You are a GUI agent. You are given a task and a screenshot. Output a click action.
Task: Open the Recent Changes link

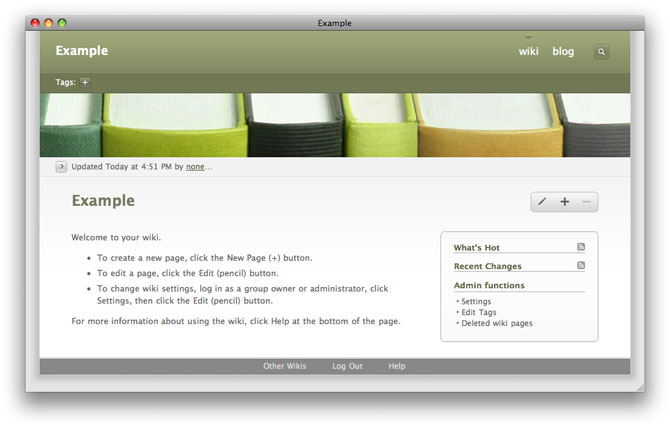pos(488,266)
